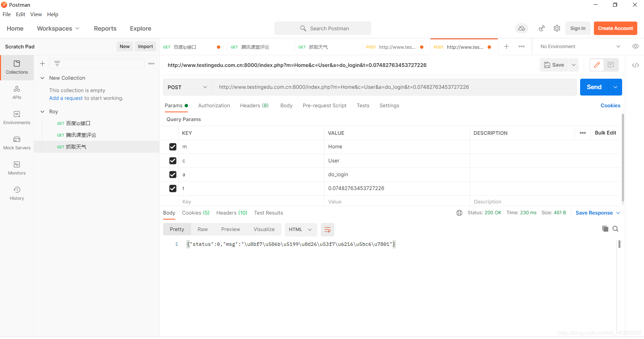Viewport: 644px width, 339px height.
Task: Click the blue Send button
Action: [594, 87]
